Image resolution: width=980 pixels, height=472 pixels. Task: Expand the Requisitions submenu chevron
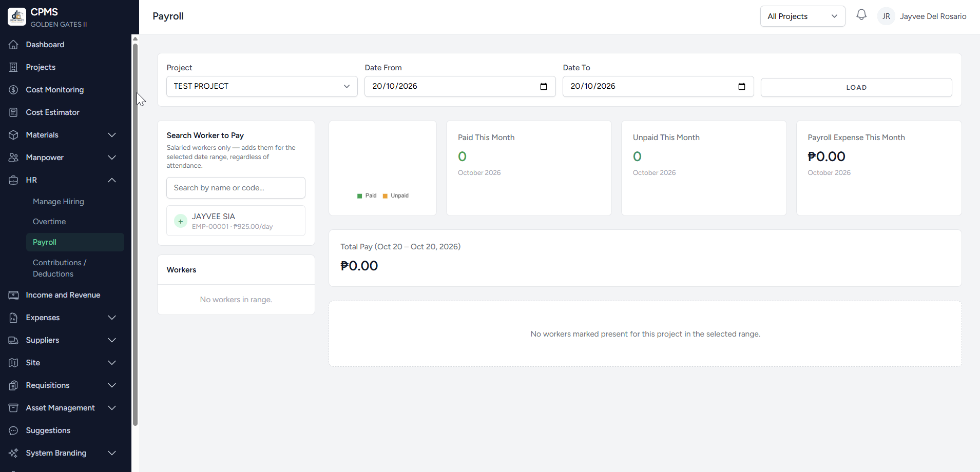[112, 385]
